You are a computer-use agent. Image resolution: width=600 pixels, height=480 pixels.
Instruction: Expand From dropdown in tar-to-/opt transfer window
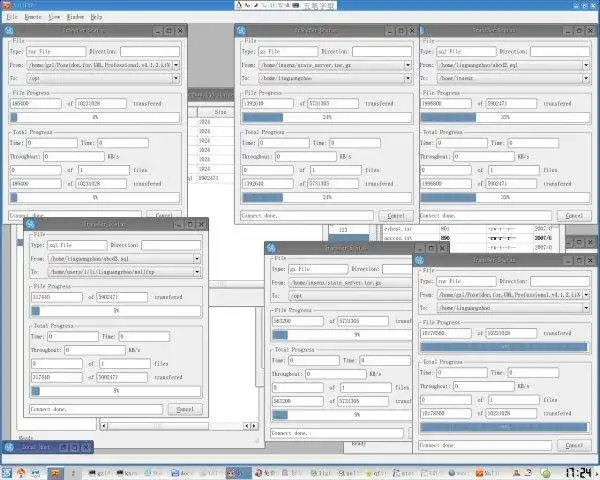point(176,65)
